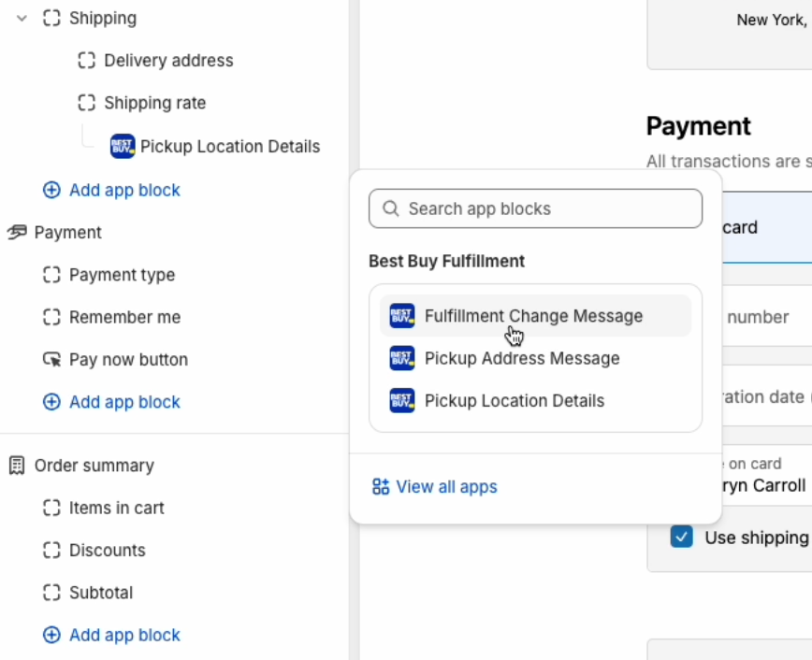Click the card number field in preview

pyautogui.click(x=767, y=317)
